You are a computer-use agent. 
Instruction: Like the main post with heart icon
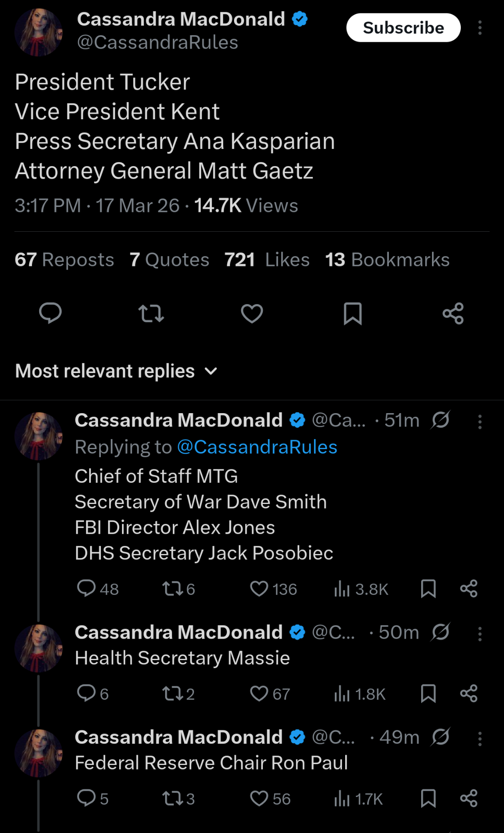tap(252, 313)
